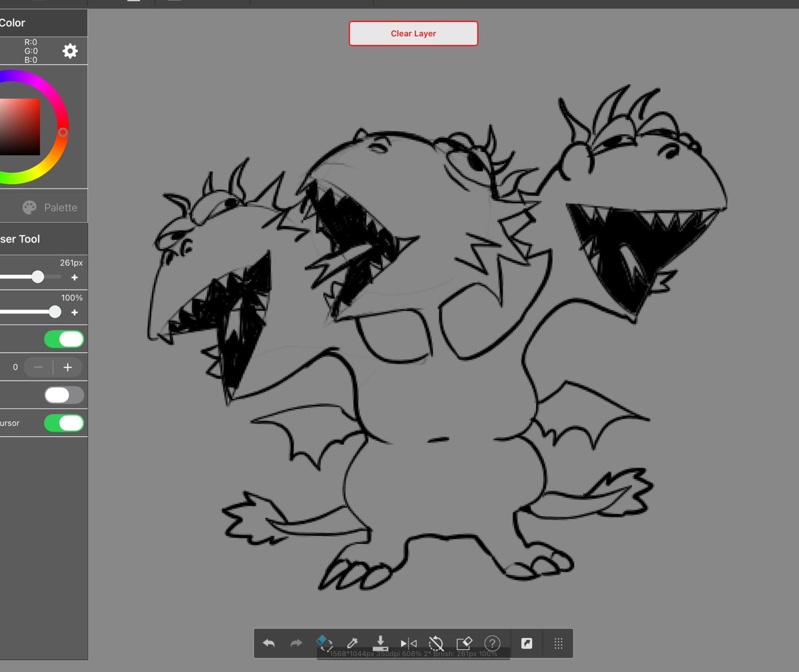Click the RGB values readout
Image resolution: width=799 pixels, height=672 pixels.
click(x=31, y=51)
